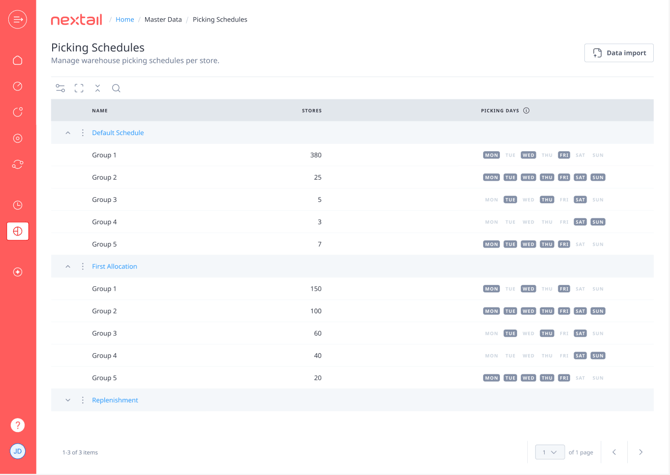Open the Replenishment link
This screenshot has width=670, height=475.
point(115,400)
